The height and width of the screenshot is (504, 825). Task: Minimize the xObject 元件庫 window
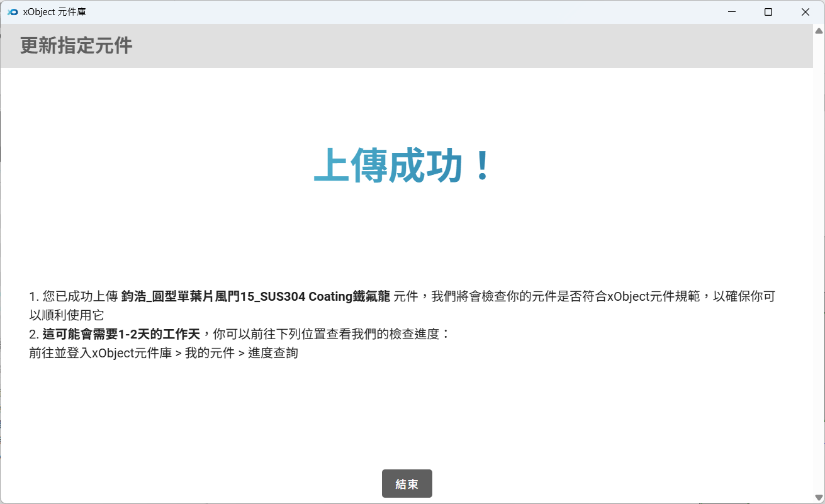pos(731,12)
